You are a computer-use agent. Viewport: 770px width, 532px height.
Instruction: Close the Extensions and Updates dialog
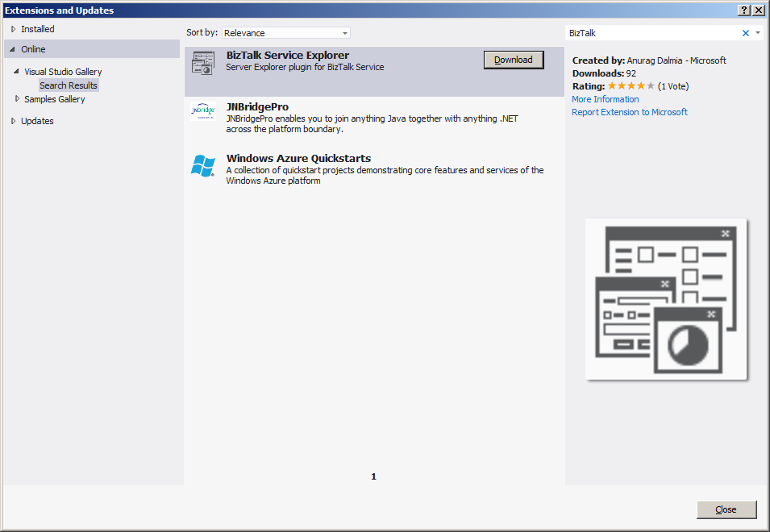pos(726,509)
